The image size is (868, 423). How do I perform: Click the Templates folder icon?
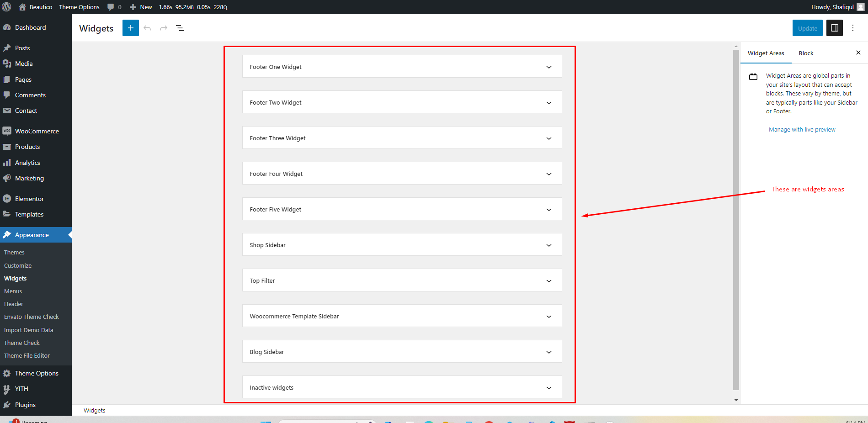point(7,214)
